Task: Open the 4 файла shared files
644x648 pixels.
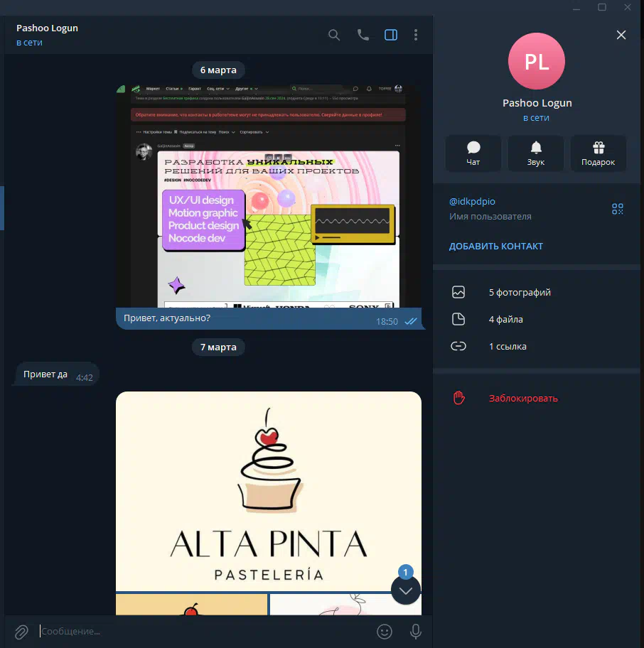Action: [505, 320]
